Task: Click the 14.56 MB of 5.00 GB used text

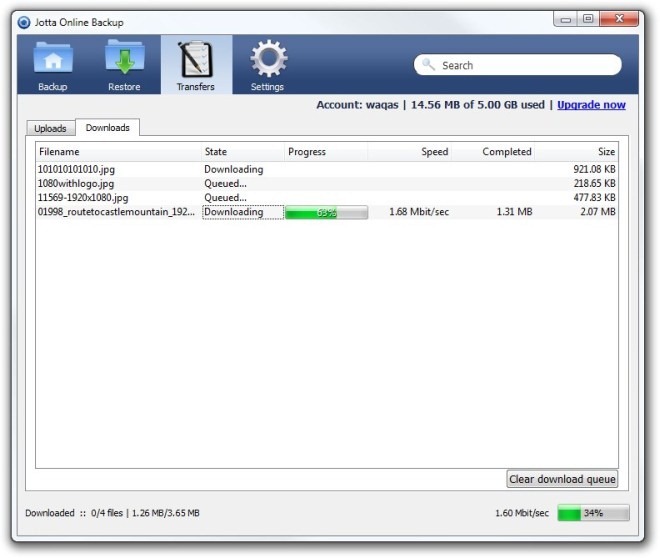Action: pyautogui.click(x=478, y=105)
